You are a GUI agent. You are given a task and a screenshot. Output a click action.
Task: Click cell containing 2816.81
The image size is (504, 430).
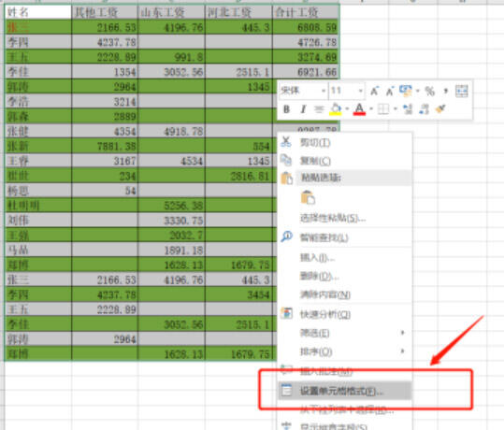(238, 176)
